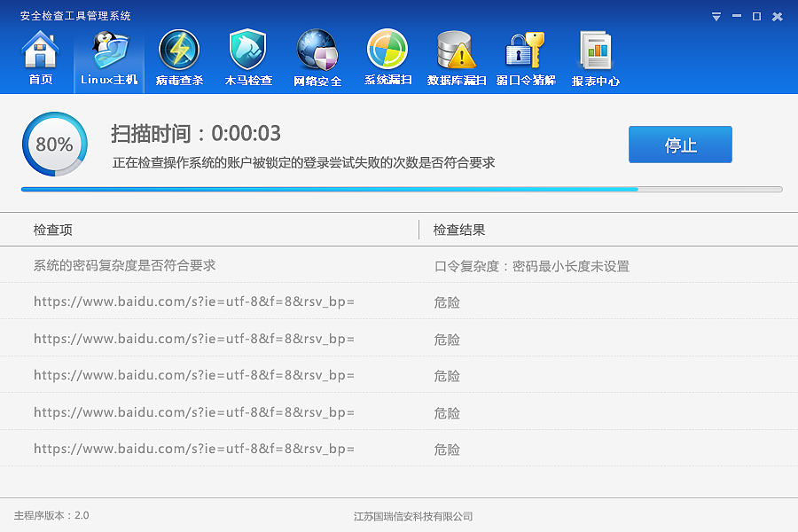The image size is (798, 532).
Task: Click the 80% circular progress indicator
Action: click(x=54, y=144)
